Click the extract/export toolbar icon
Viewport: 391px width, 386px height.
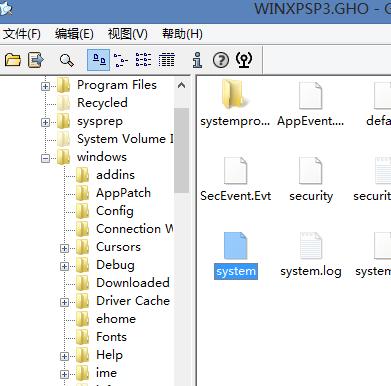coord(36,60)
